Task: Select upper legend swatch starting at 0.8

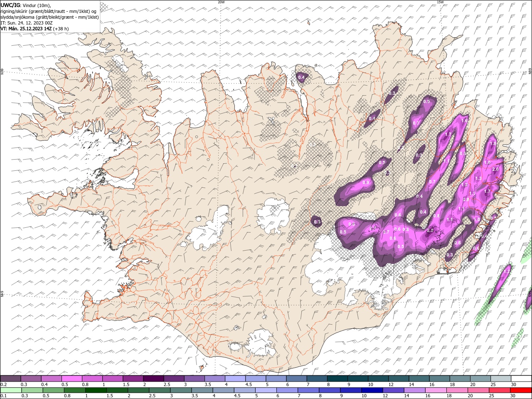Action: pyautogui.click(x=92, y=379)
